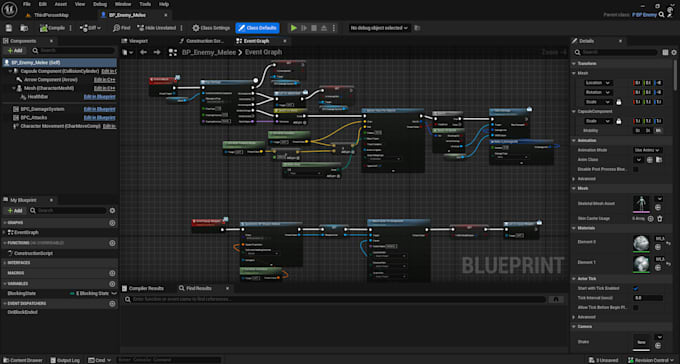This screenshot has height=364, width=680.
Task: Open the File menu
Action: coord(27,4)
